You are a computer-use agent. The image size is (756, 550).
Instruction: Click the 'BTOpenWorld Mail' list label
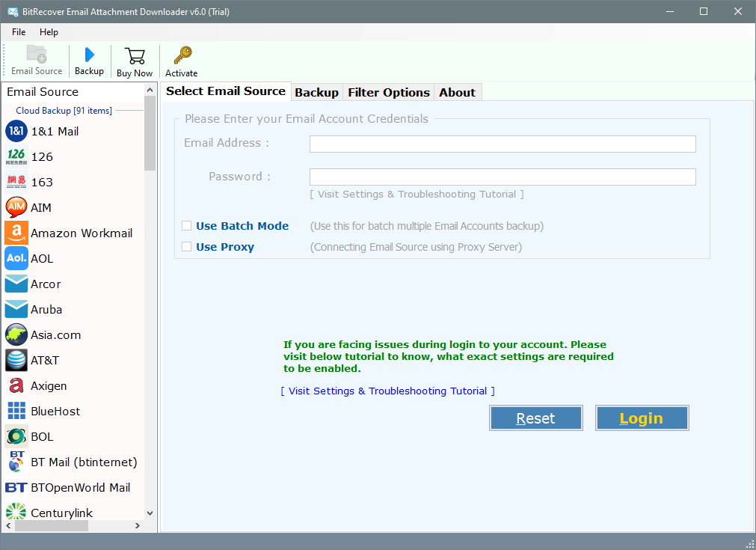pos(81,487)
